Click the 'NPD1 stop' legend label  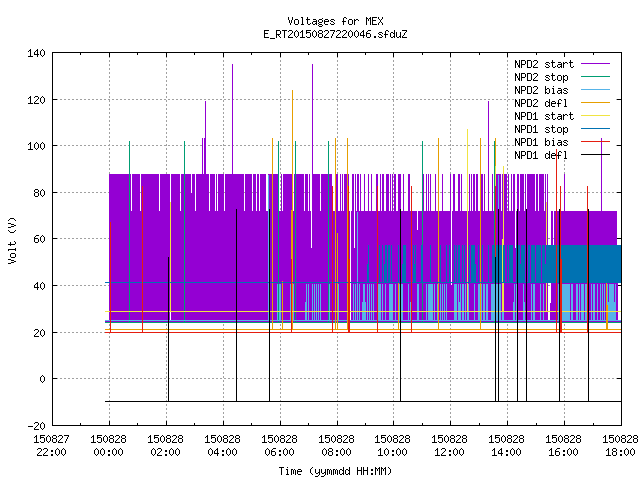[541, 129]
